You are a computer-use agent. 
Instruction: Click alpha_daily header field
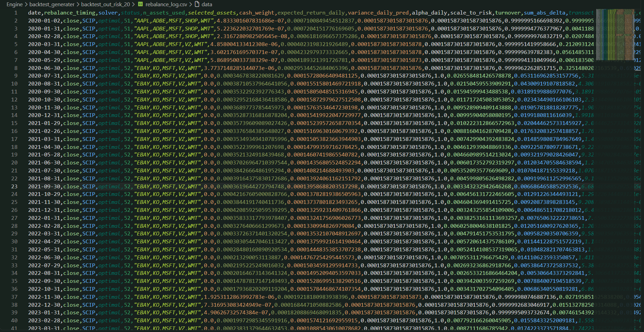tap(429, 12)
